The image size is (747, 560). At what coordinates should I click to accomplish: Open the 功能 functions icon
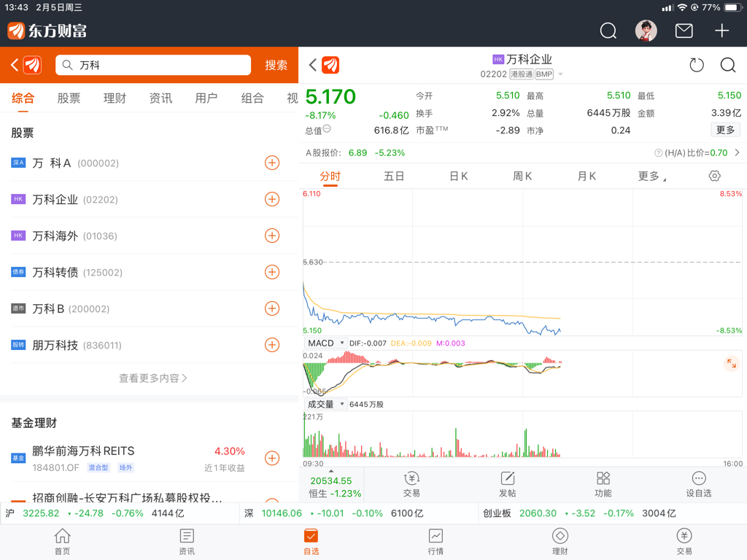pos(603,484)
